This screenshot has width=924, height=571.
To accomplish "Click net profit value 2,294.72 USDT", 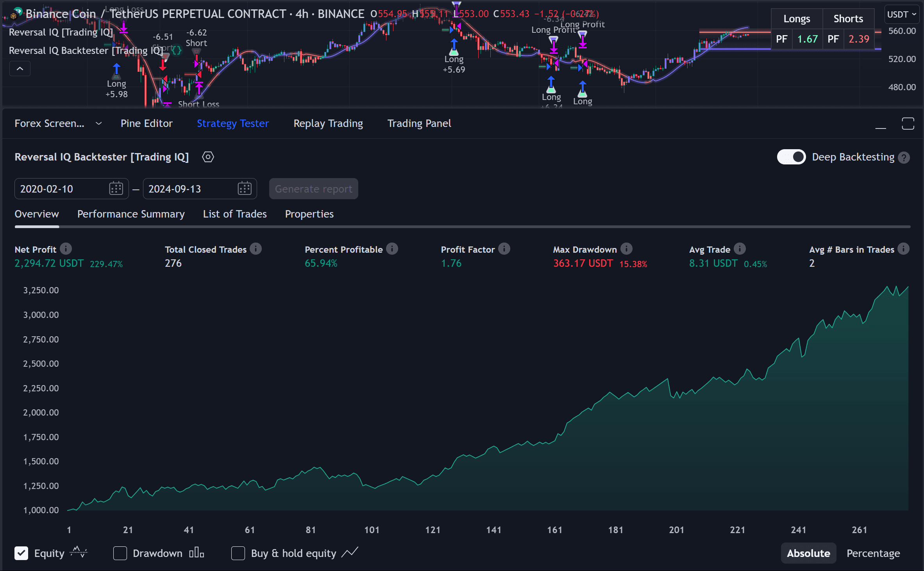I will (49, 263).
